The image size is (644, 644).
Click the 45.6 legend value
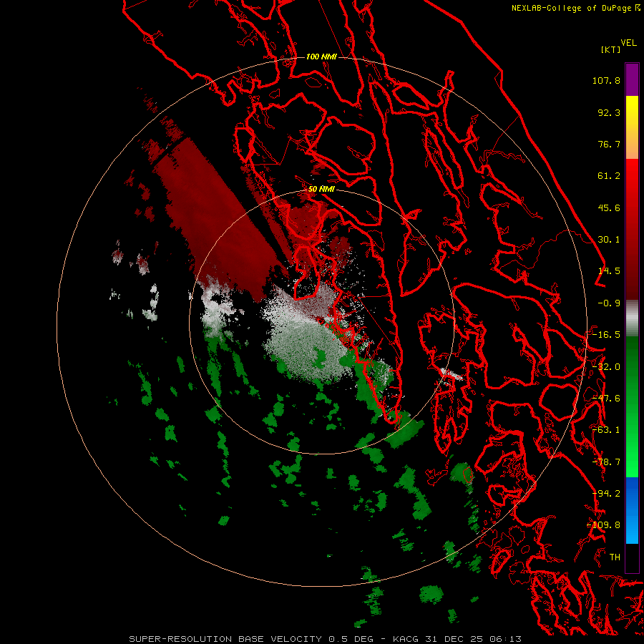[609, 208]
